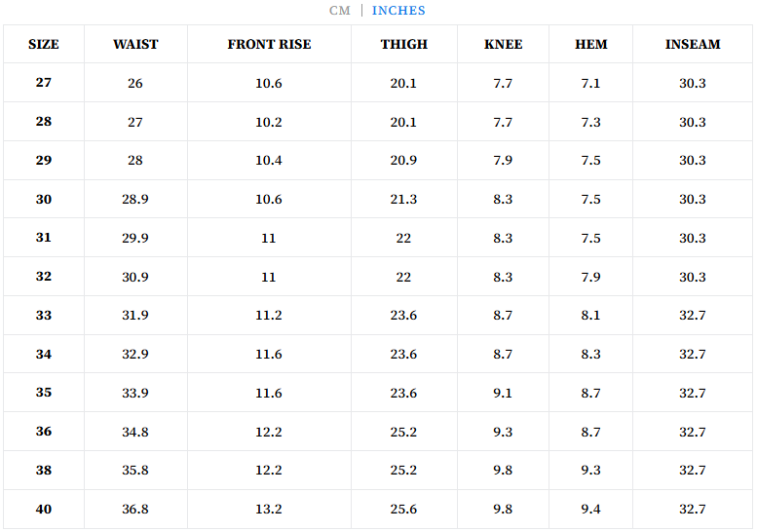Click the KNEE column header
Image resolution: width=757 pixels, height=532 pixels.
pos(504,45)
